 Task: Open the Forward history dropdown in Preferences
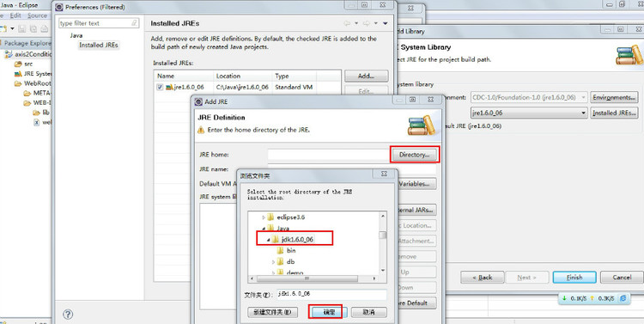[375, 23]
